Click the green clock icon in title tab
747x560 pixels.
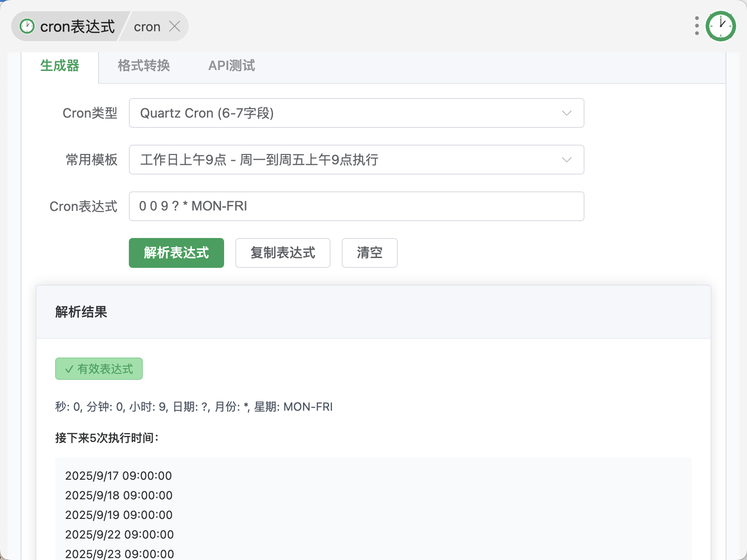[27, 26]
